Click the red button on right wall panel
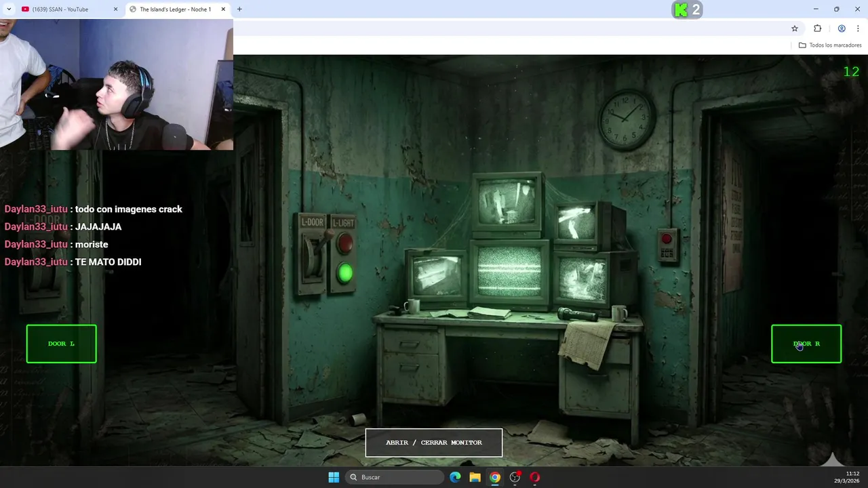 coord(667,239)
